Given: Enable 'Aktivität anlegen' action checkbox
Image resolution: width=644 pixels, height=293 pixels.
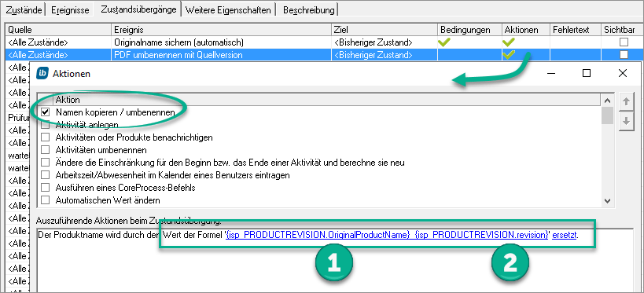Looking at the screenshot, I should click(45, 125).
